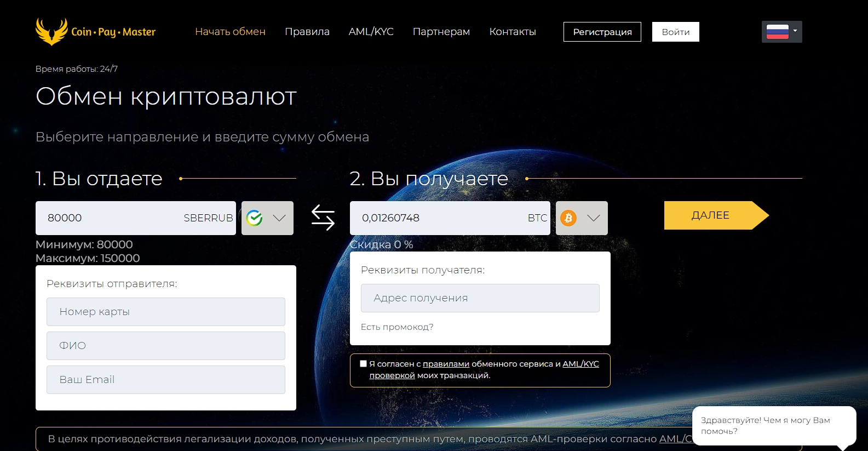
Task: Click the Минимум: 80000 text
Action: pos(84,244)
